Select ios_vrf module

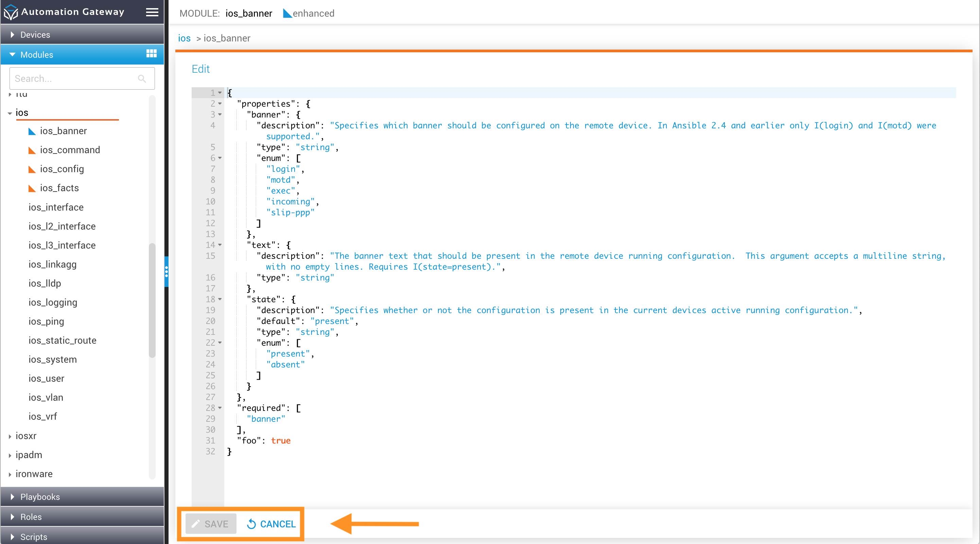(x=42, y=417)
